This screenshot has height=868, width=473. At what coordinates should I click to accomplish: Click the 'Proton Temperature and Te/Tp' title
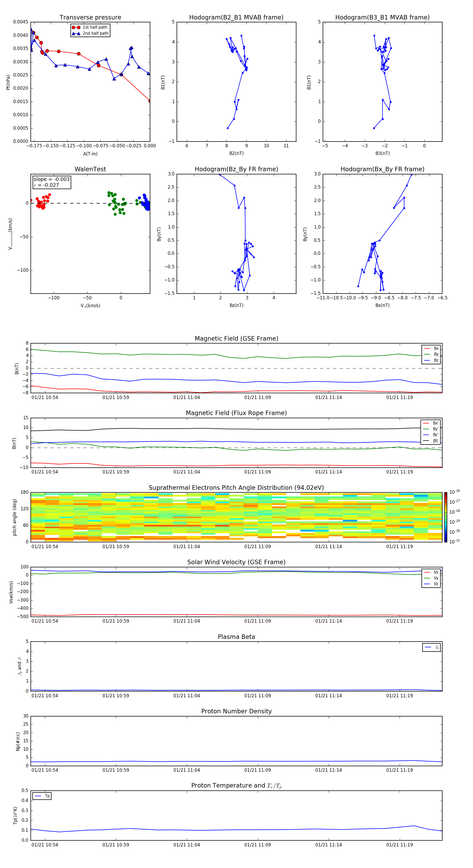[x=236, y=786]
